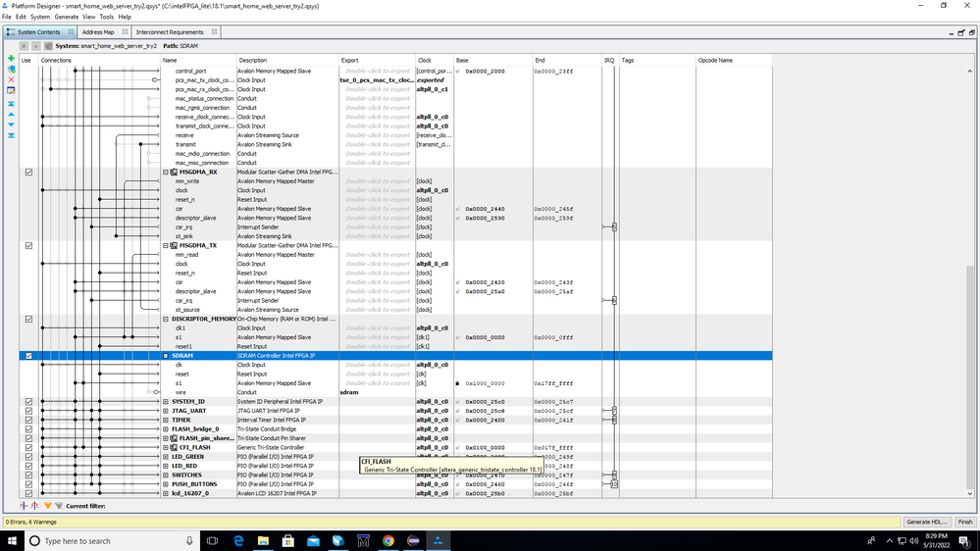The width and height of the screenshot is (980, 551).
Task: Click the scrollbar down arrow of component table
Action: pyautogui.click(x=970, y=493)
